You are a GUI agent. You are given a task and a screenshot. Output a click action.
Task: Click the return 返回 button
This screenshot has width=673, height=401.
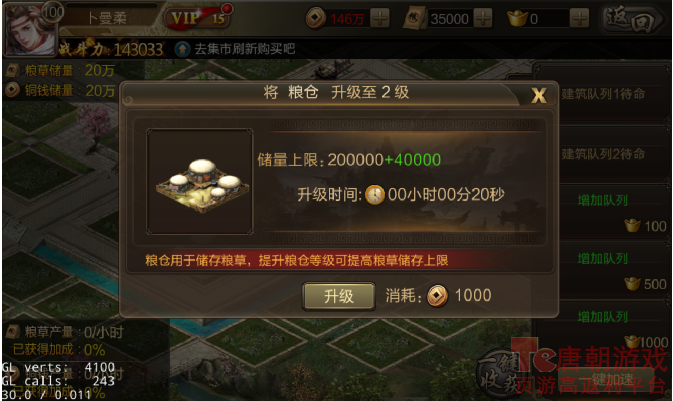click(633, 19)
